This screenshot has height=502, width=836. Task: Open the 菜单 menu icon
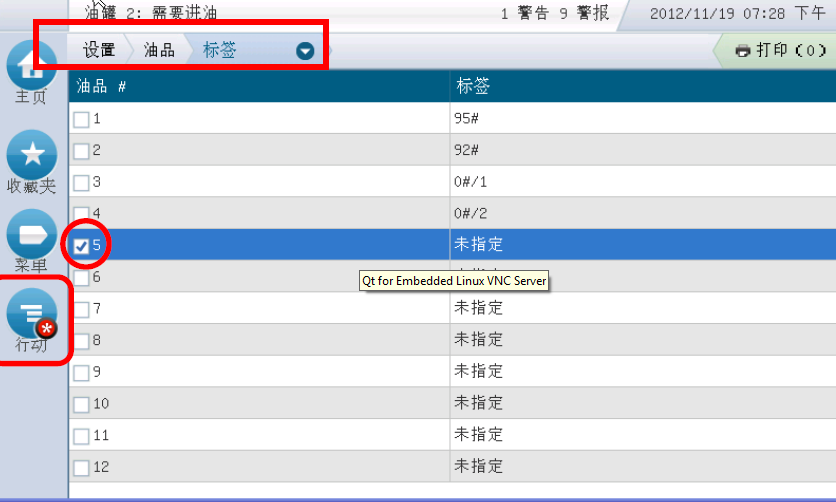pyautogui.click(x=31, y=235)
